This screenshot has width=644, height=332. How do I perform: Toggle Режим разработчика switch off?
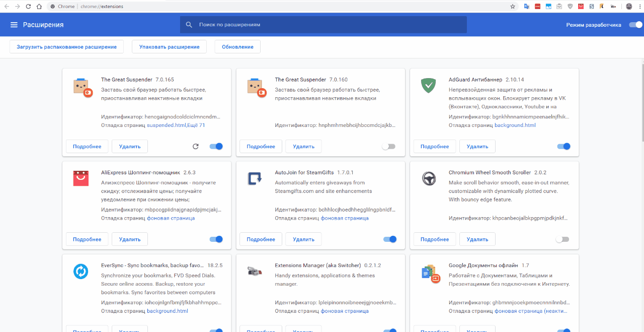tap(635, 25)
